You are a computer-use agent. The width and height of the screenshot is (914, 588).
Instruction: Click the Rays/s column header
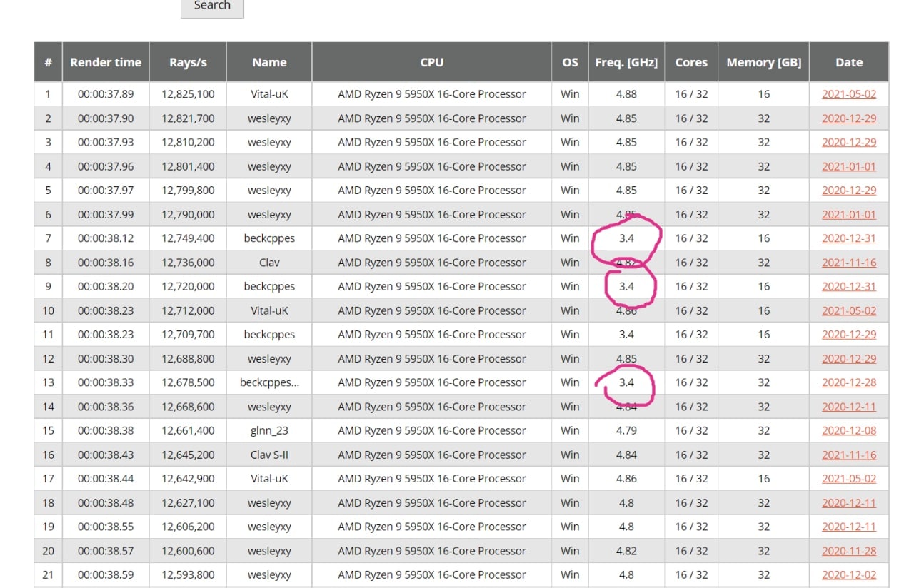tap(188, 62)
